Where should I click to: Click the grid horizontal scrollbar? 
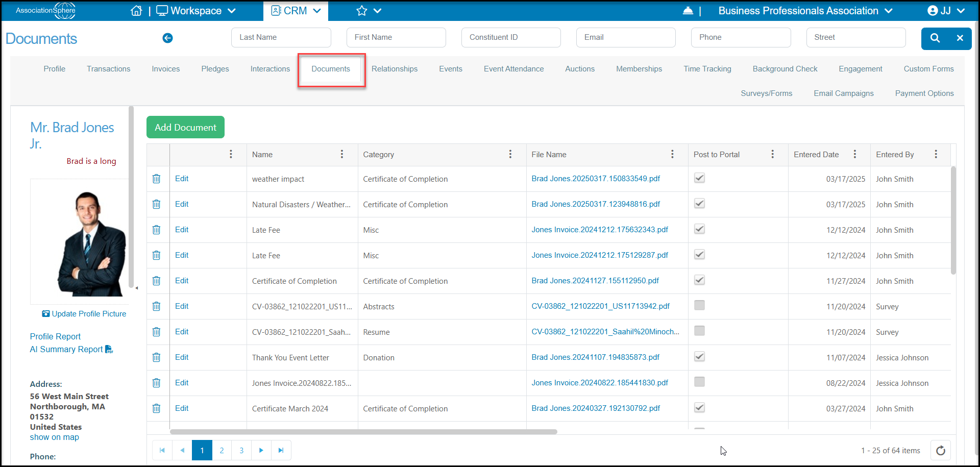(363, 432)
